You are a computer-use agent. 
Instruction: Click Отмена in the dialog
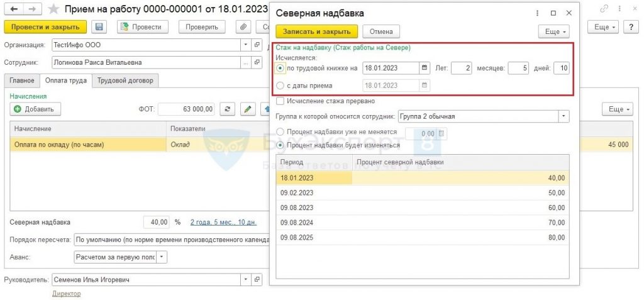coord(381,31)
